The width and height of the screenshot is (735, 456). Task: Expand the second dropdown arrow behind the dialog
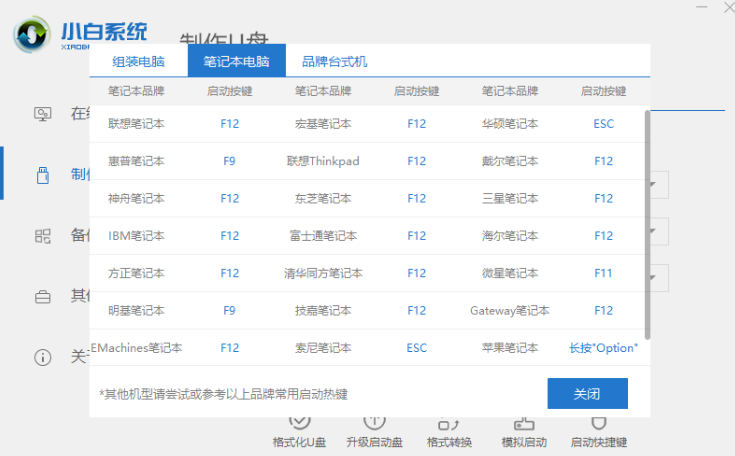pos(652,231)
